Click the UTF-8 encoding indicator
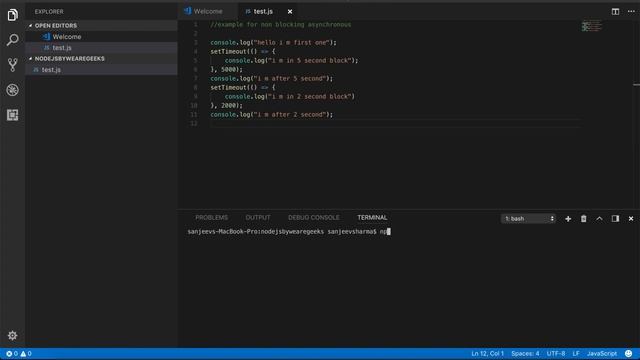Image resolution: width=640 pixels, height=360 pixels. [556, 353]
